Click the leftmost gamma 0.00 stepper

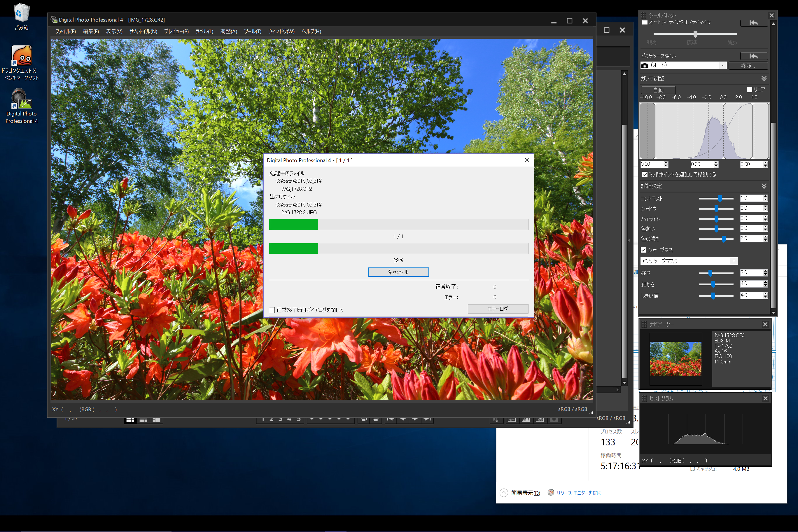(666, 164)
